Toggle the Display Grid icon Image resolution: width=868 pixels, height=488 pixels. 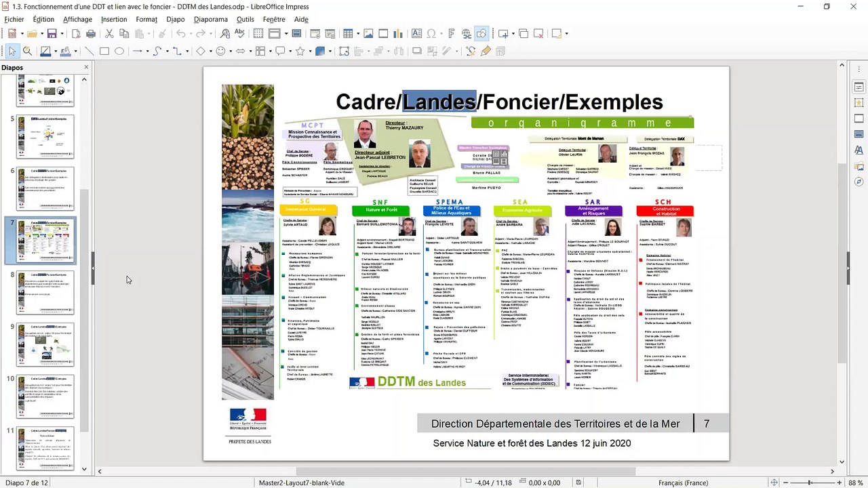click(x=258, y=33)
